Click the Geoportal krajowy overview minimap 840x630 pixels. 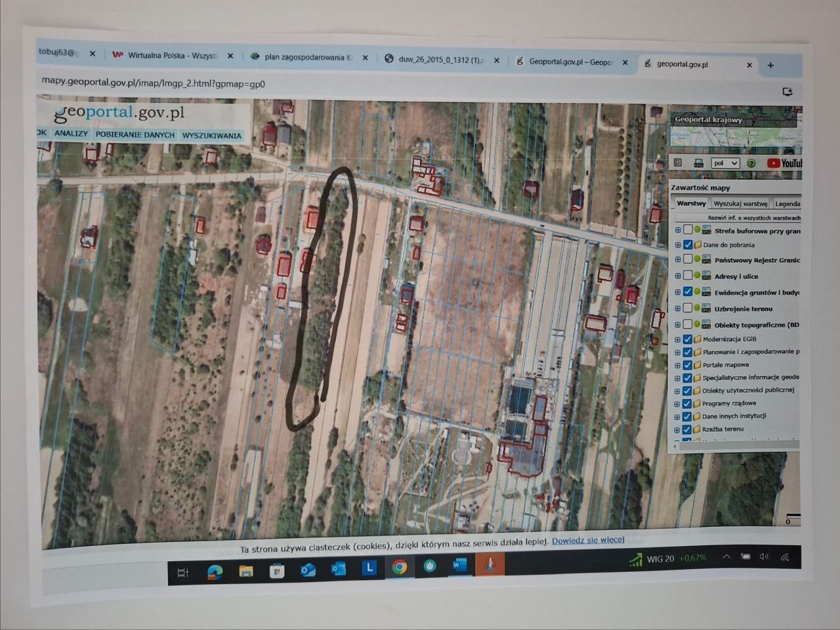point(735,130)
